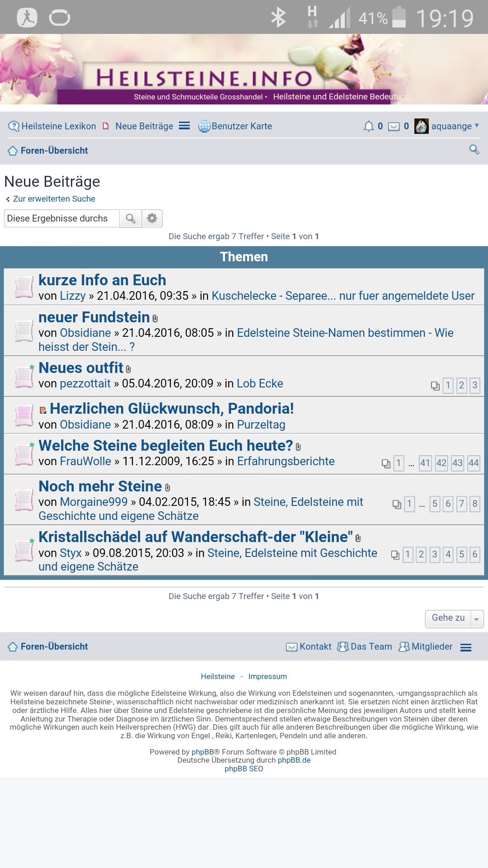Expand quick links hamburger menu next to Neue Beiträge

pos(184,126)
